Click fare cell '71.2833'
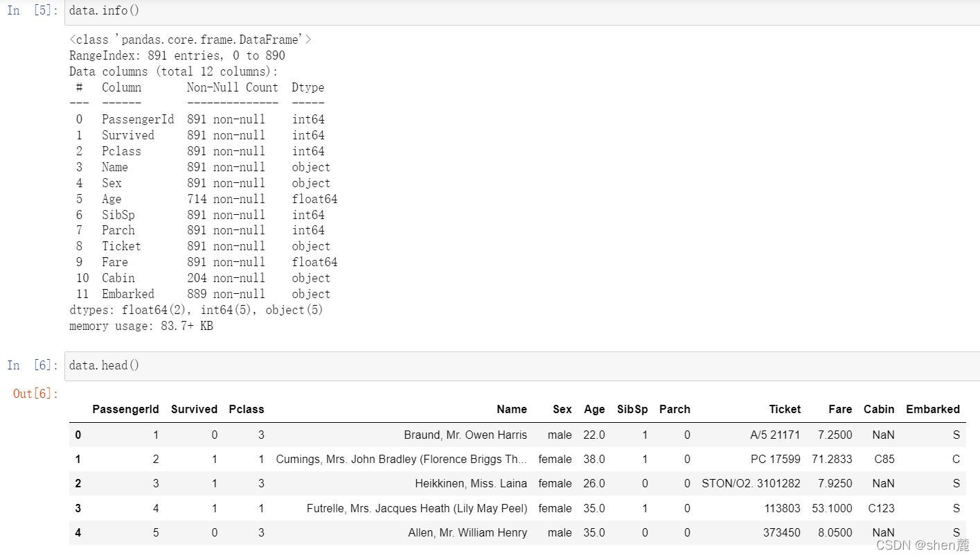 point(832,459)
